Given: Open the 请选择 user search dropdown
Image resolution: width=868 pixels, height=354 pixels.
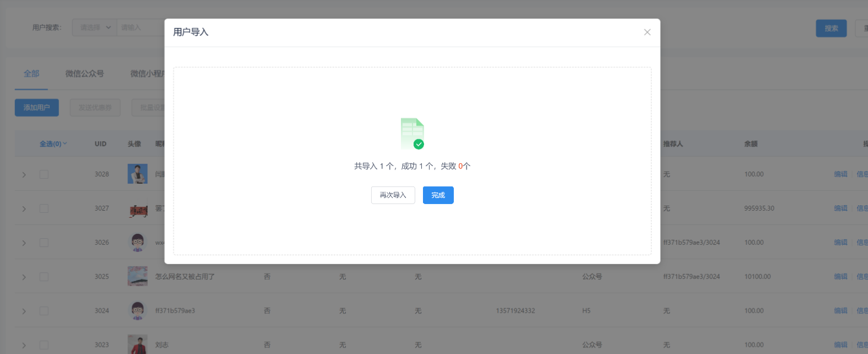Looking at the screenshot, I should 94,28.
